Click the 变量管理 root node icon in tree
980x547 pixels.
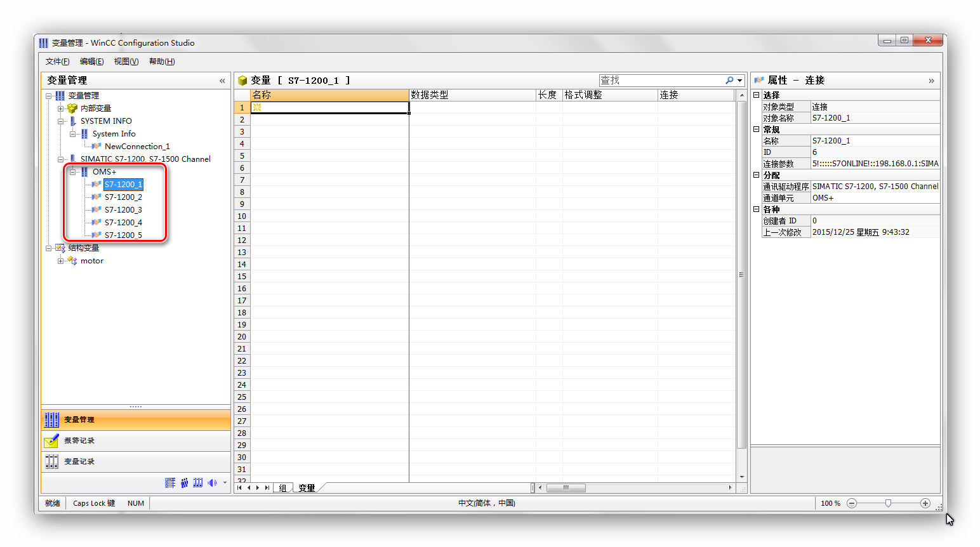click(60, 95)
